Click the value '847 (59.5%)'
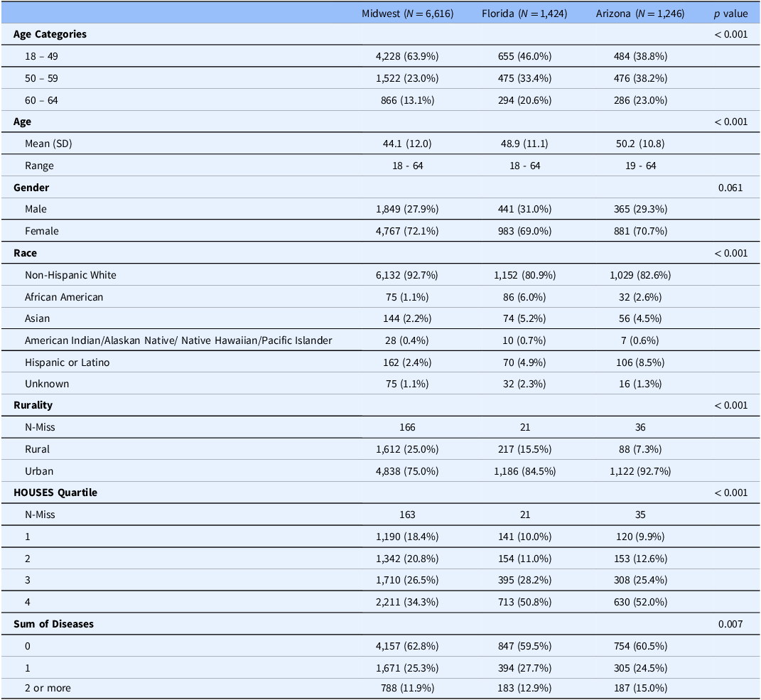This screenshot has width=761, height=700. (524, 646)
